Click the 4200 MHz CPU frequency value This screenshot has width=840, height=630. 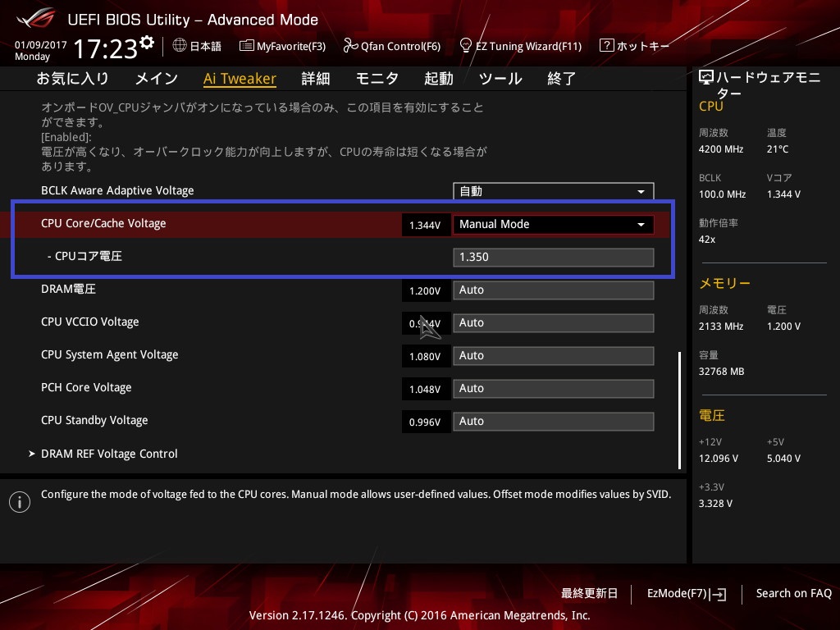pyautogui.click(x=720, y=149)
